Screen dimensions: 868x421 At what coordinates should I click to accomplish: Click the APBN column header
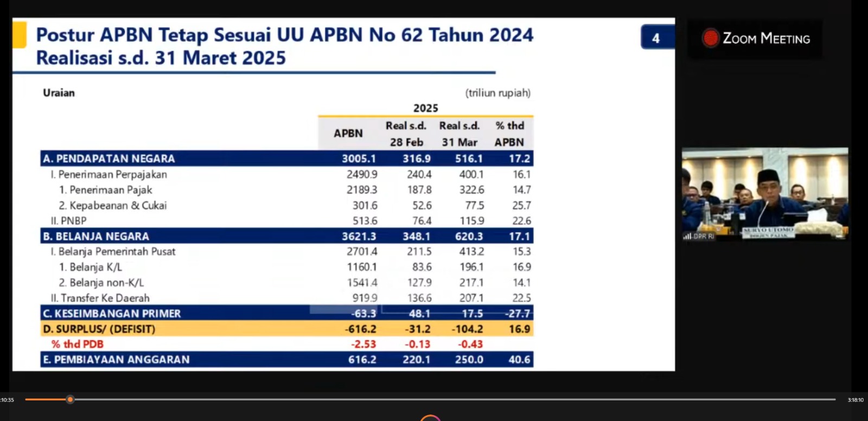tap(348, 133)
